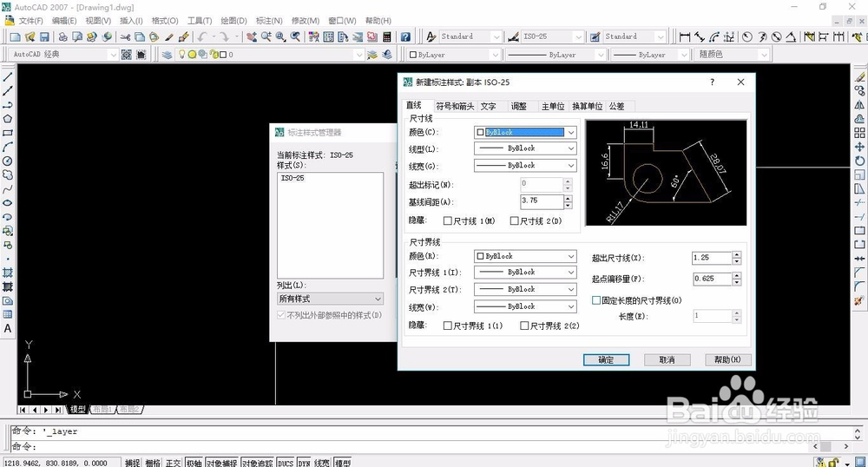Check the hide 尺寸界线 1(1) box
This screenshot has height=467, width=868.
click(x=447, y=326)
